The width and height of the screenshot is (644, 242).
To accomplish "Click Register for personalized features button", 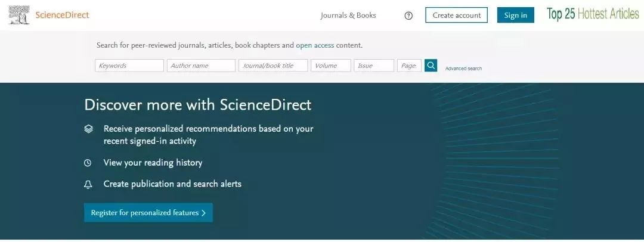I will [x=148, y=213].
